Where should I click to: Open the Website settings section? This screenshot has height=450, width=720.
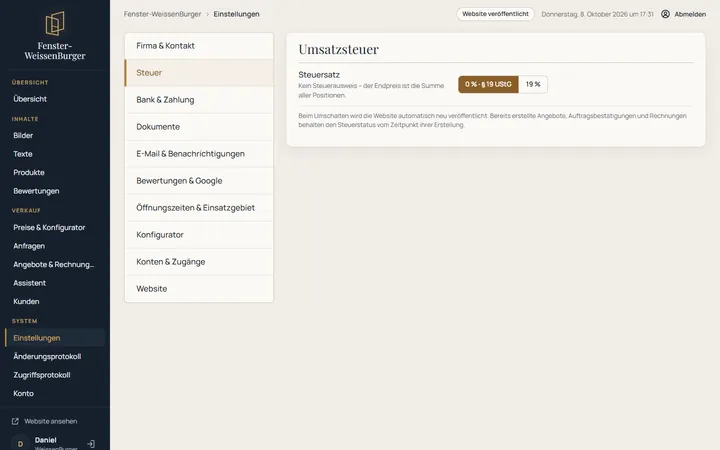pos(199,289)
